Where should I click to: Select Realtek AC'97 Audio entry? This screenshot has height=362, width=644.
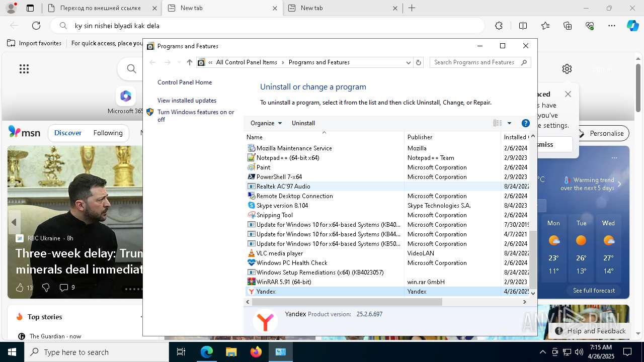(x=387, y=187)
